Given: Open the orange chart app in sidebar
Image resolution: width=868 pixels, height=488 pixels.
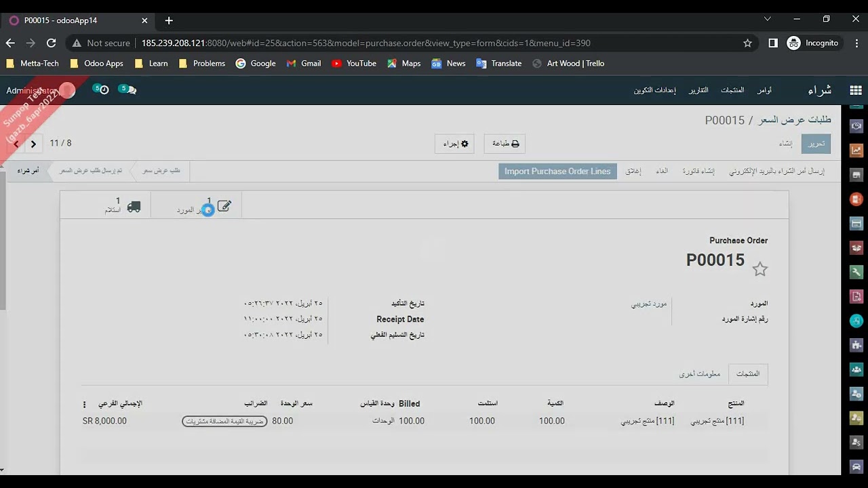Looking at the screenshot, I should [856, 150].
